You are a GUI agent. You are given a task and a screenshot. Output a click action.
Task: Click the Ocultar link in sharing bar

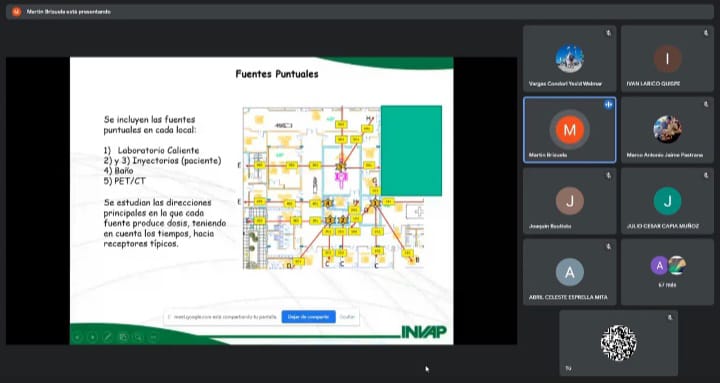pyautogui.click(x=347, y=317)
